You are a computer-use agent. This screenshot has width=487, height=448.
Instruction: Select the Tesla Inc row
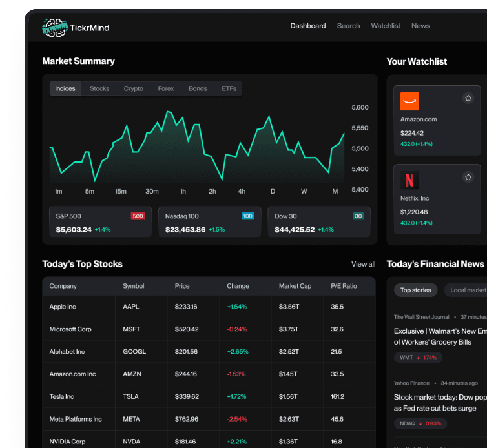[209, 396]
